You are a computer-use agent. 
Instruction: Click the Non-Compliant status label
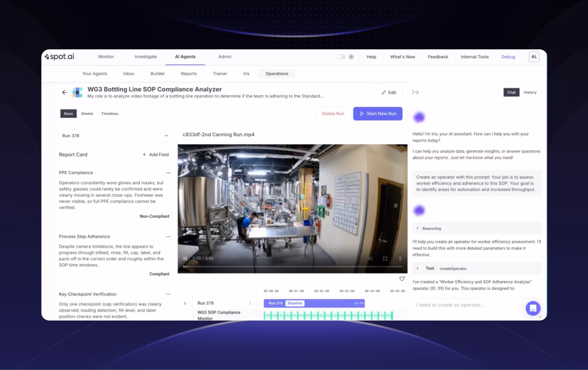click(x=154, y=216)
